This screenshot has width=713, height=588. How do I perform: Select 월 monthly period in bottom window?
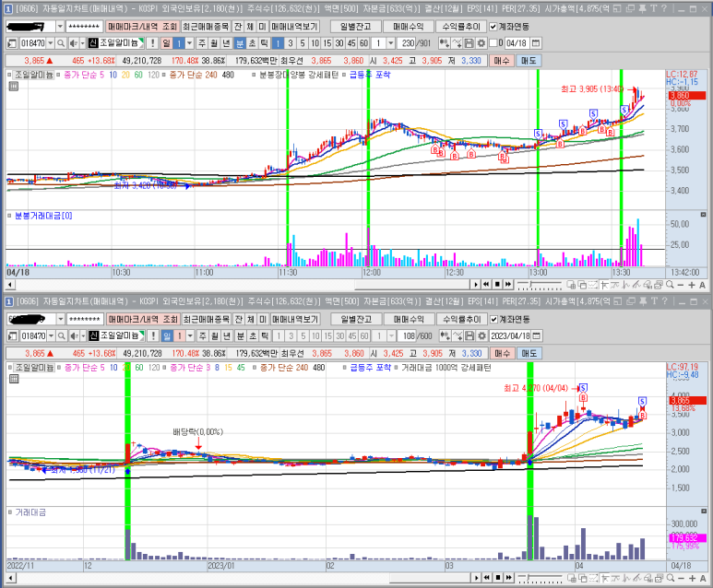(215, 335)
